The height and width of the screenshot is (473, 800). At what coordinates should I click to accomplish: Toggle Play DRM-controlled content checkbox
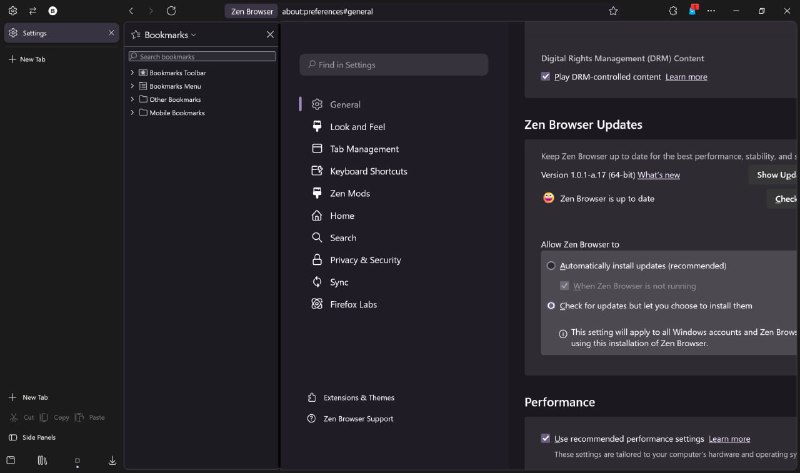pyautogui.click(x=546, y=77)
